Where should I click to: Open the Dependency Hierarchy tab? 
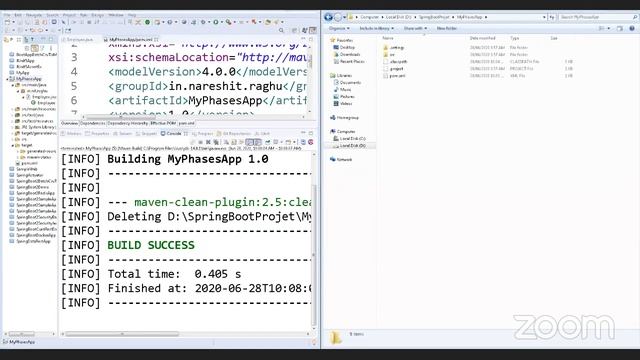pyautogui.click(x=128, y=123)
